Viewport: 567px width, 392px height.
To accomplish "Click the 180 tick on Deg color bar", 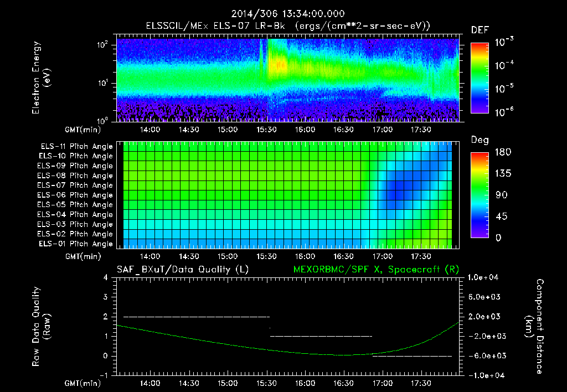I will point(503,152).
